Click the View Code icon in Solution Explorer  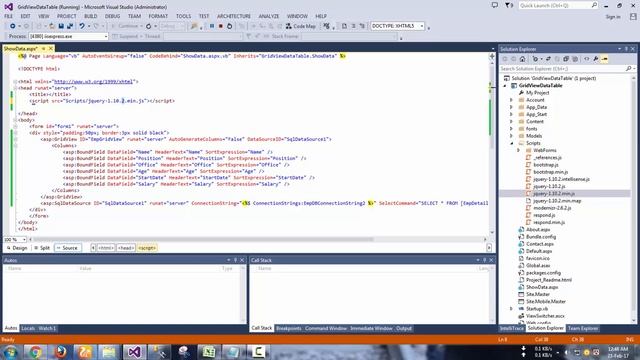pyautogui.click(x=587, y=59)
